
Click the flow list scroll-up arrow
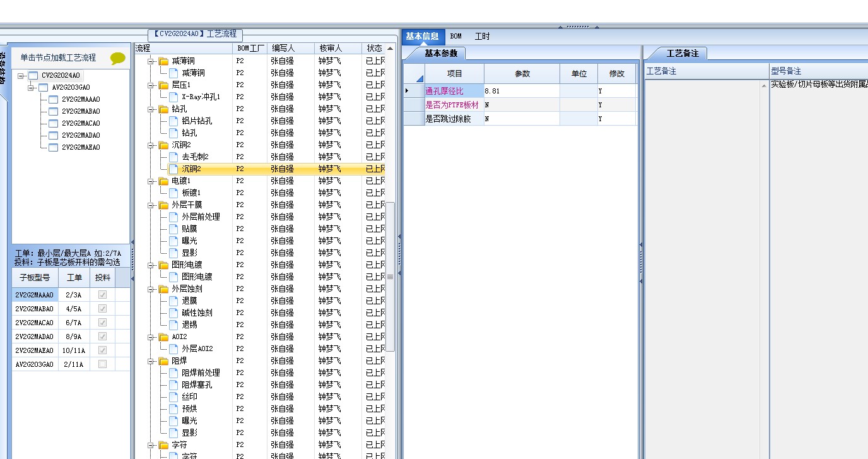[x=390, y=49]
